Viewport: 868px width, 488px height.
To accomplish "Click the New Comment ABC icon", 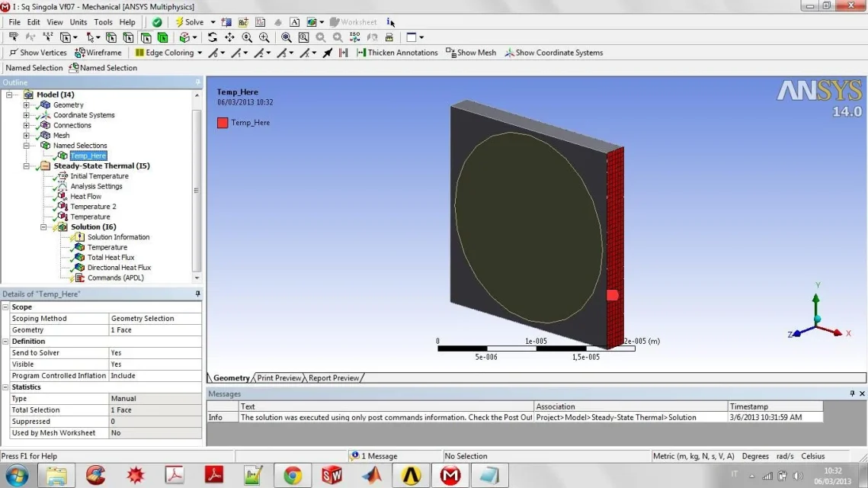I will [243, 22].
